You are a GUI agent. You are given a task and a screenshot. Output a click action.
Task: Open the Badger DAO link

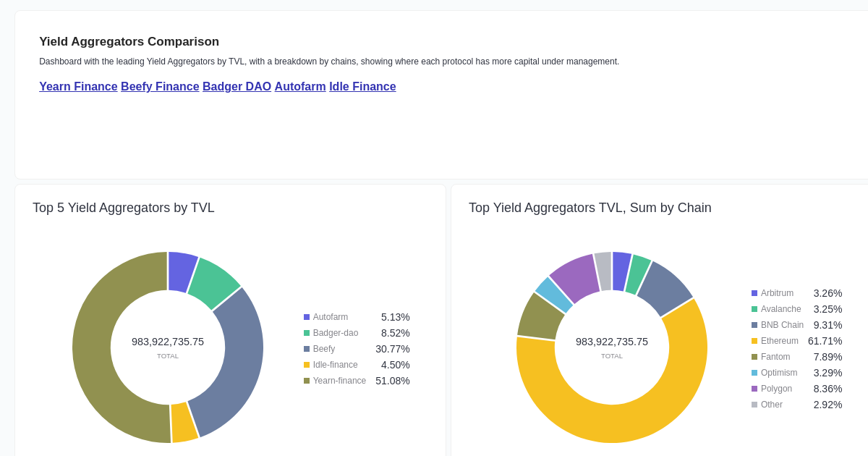click(x=237, y=86)
